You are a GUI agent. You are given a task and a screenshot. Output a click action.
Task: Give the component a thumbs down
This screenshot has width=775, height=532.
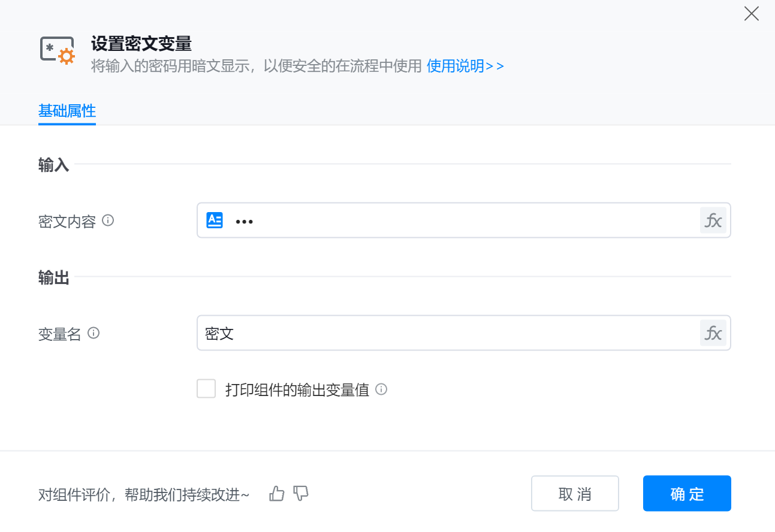[x=301, y=494]
